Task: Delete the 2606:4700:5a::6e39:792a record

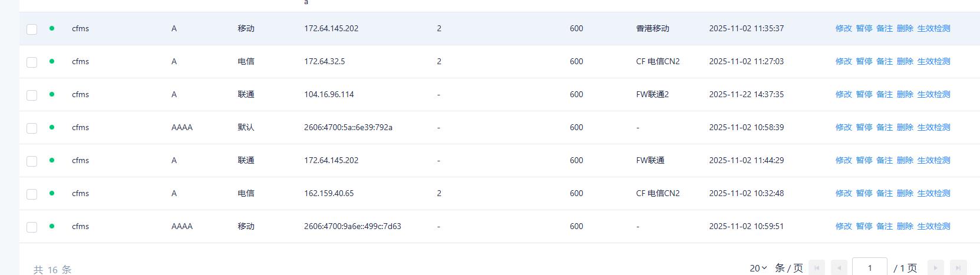Action: (905, 127)
